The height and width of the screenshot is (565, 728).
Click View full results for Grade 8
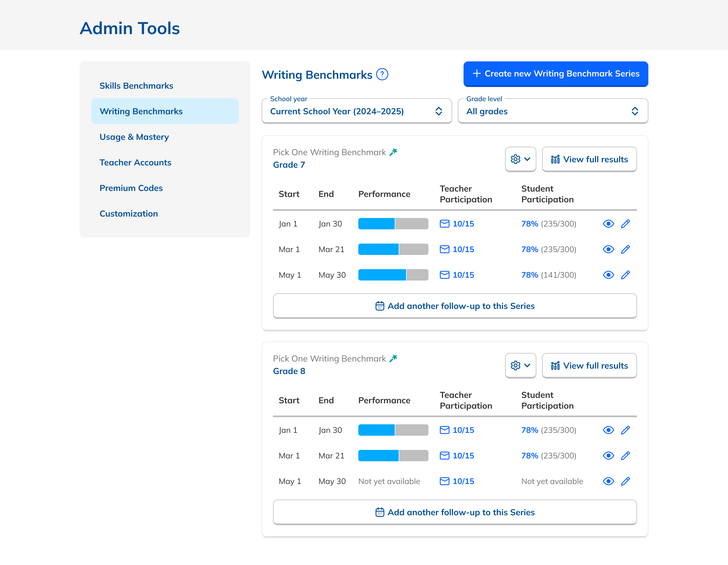589,366
